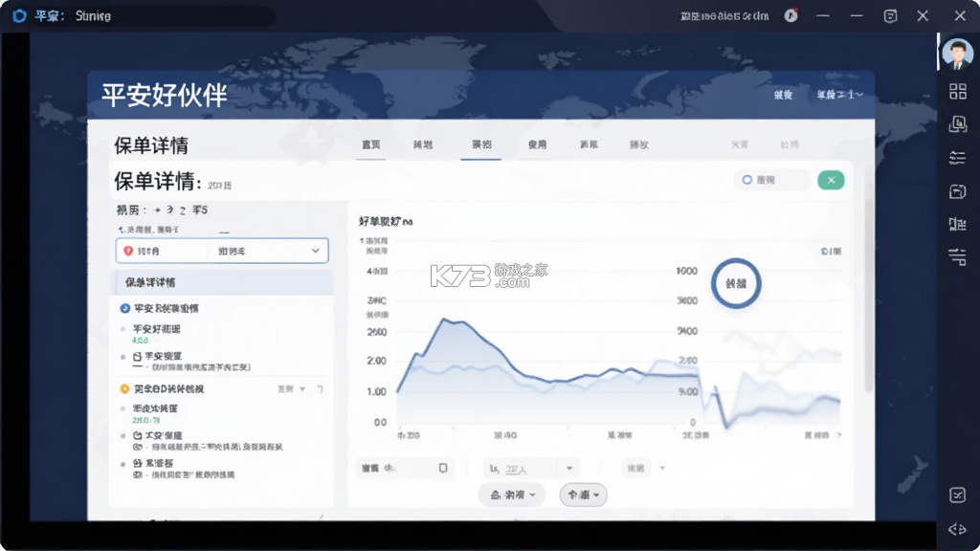
Task: Click the circular blue badge on chart
Action: (x=736, y=283)
